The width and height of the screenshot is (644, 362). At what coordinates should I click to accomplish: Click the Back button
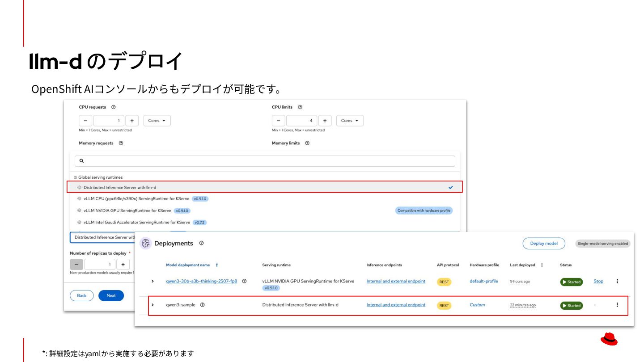(82, 295)
